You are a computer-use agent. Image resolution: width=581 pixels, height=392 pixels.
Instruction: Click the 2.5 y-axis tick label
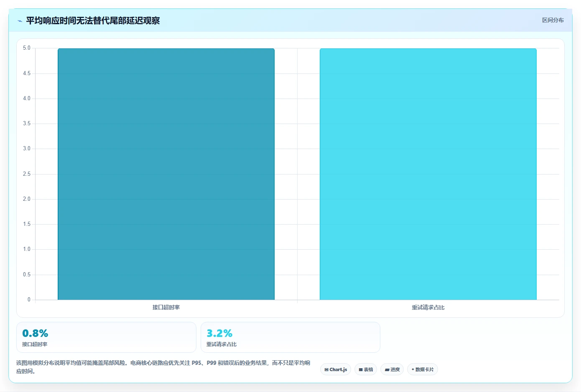point(27,174)
